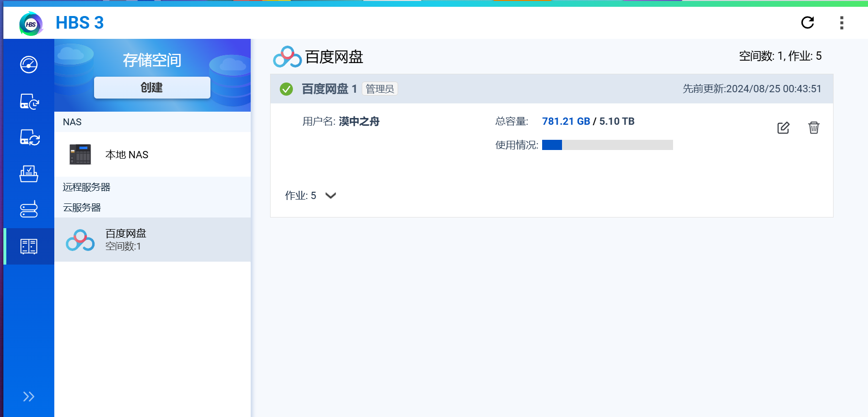Viewport: 868px width, 417px height.
Task: Open the Sync jobs sidebar icon
Action: coord(29,137)
